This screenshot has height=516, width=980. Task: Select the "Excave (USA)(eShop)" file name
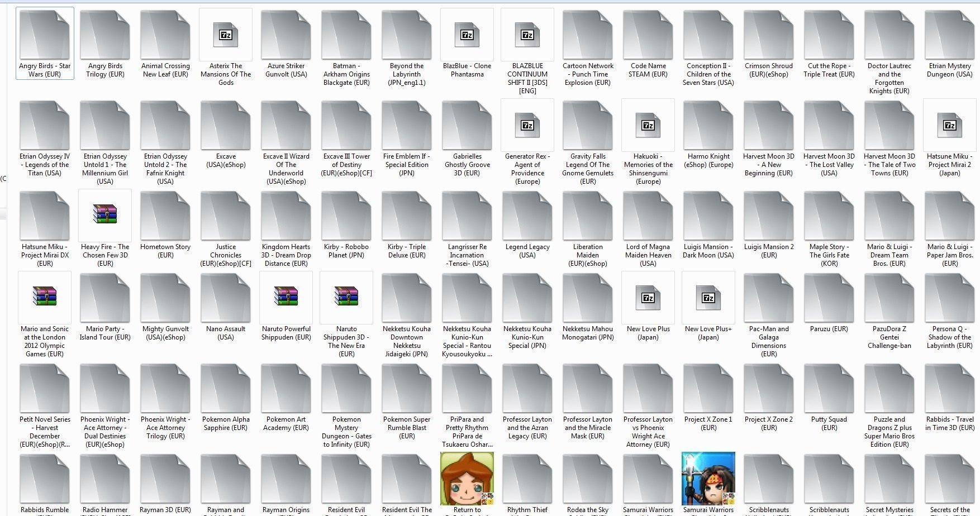click(x=226, y=160)
